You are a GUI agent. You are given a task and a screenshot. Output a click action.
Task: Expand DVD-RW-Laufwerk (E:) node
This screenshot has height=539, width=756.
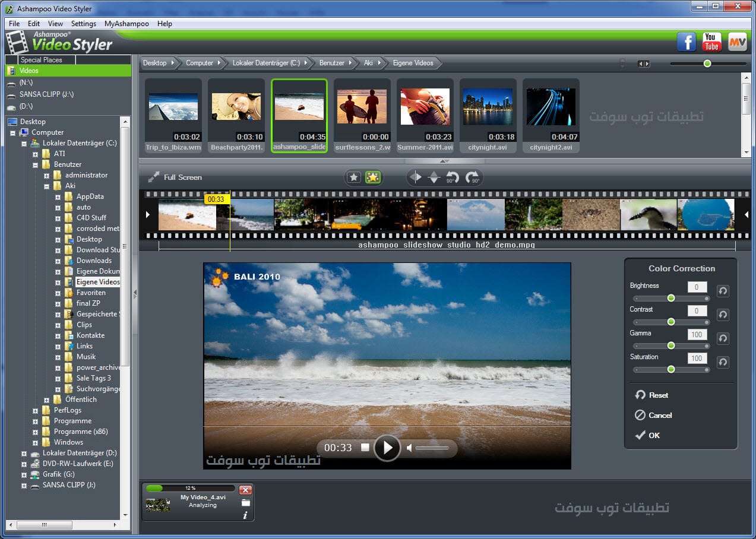pos(24,464)
